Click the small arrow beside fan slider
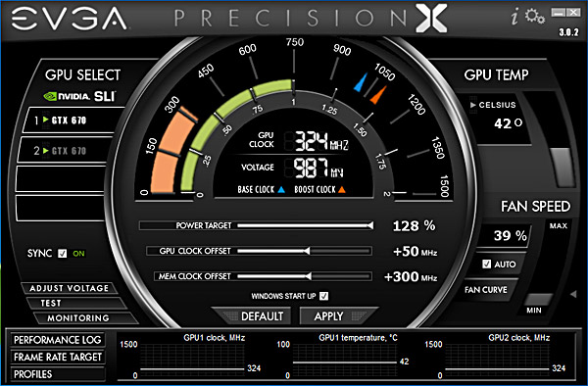588x386 pixels. coord(573,294)
